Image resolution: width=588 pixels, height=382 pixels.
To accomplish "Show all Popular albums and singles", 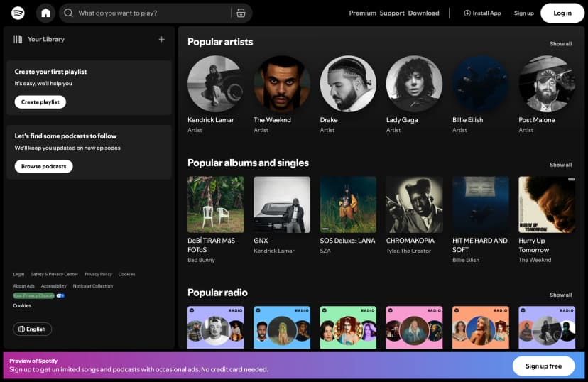I will [560, 165].
